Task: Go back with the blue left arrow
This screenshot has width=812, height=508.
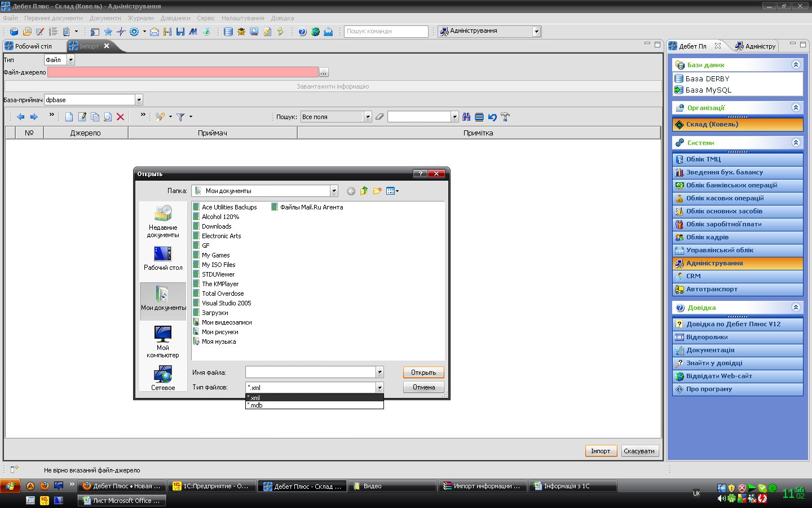Action: click(x=21, y=117)
